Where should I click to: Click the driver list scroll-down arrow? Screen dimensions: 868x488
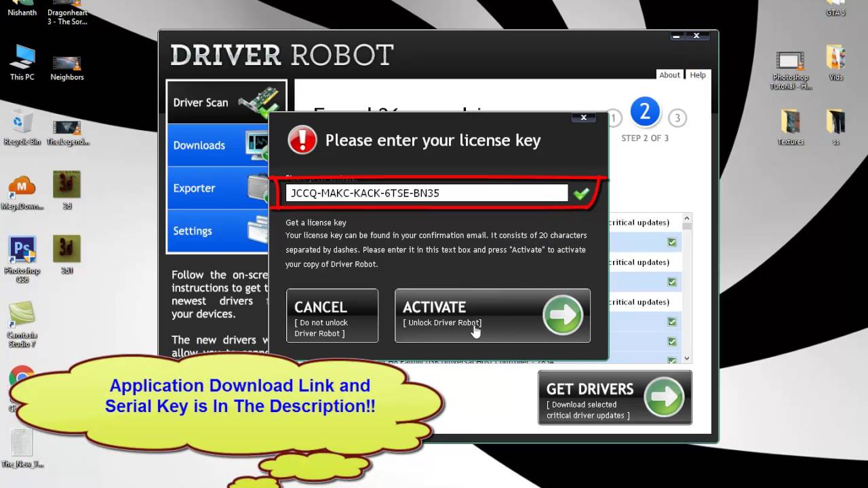click(687, 359)
